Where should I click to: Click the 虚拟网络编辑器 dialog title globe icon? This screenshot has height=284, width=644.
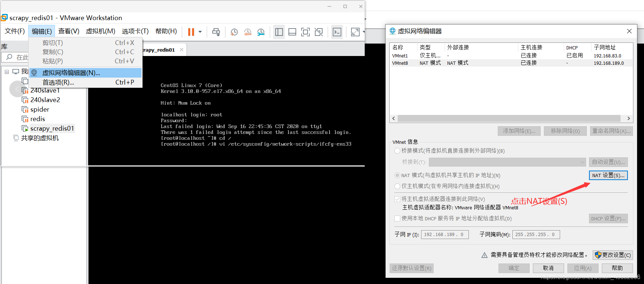[x=393, y=31]
